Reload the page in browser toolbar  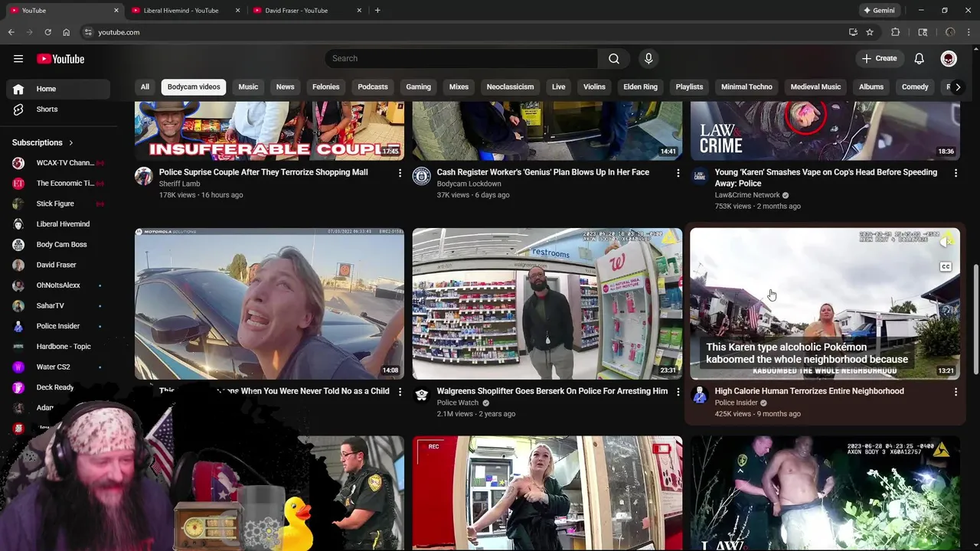(x=47, y=32)
